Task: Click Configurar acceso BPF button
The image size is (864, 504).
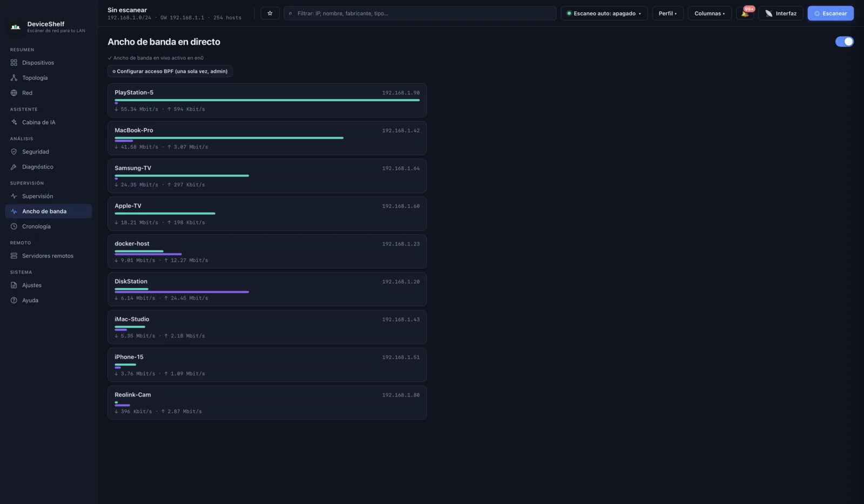Action: [170, 71]
